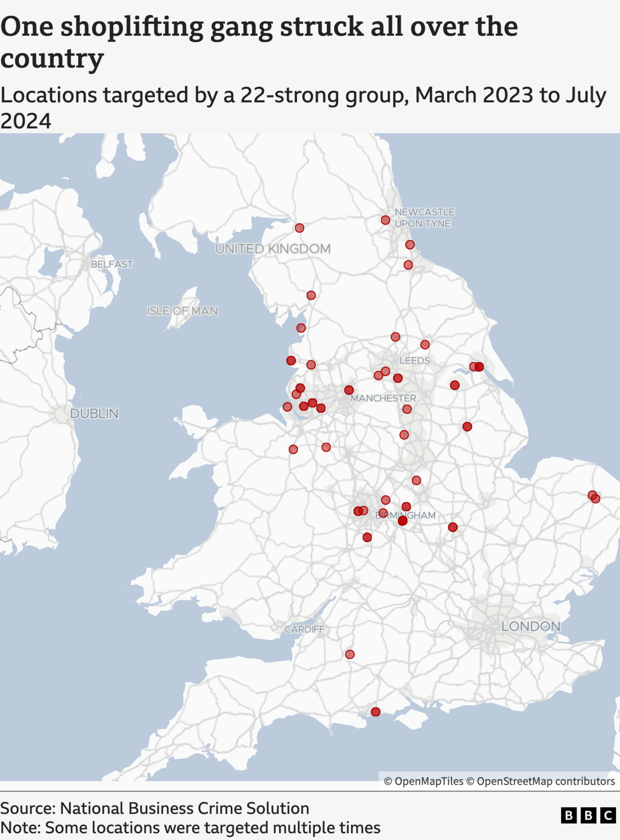Click the UNITED KINGDOM map label

point(273,249)
